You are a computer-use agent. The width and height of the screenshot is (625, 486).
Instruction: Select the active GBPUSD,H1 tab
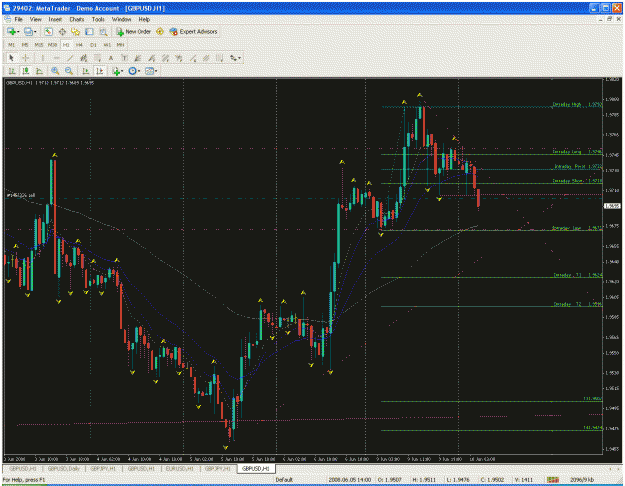pos(256,469)
